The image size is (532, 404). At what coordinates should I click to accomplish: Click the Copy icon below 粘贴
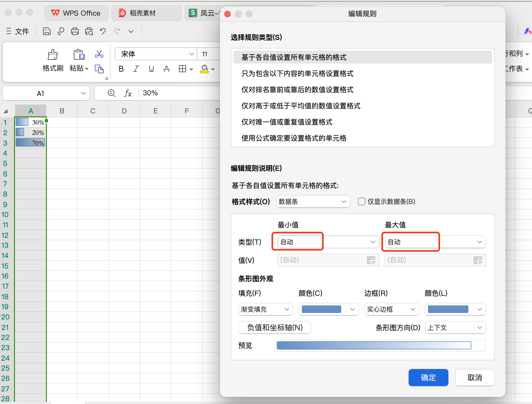point(99,69)
